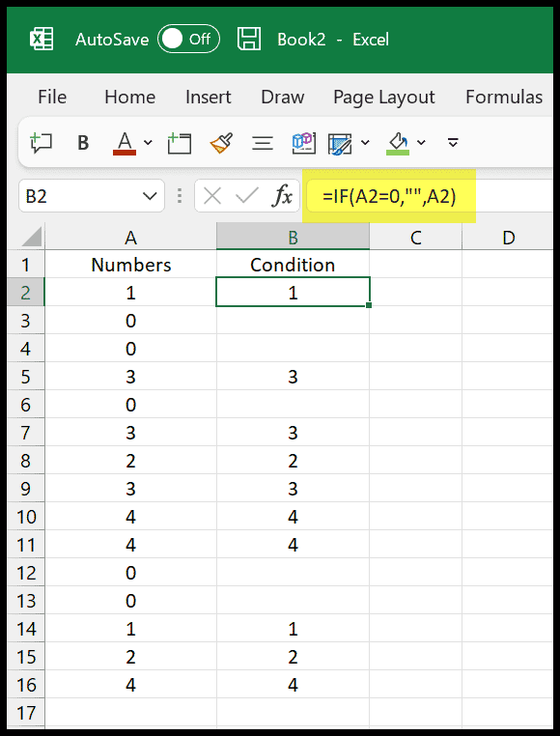Image resolution: width=560 pixels, height=736 pixels.
Task: Select cell A12 containing 0
Action: (x=130, y=573)
